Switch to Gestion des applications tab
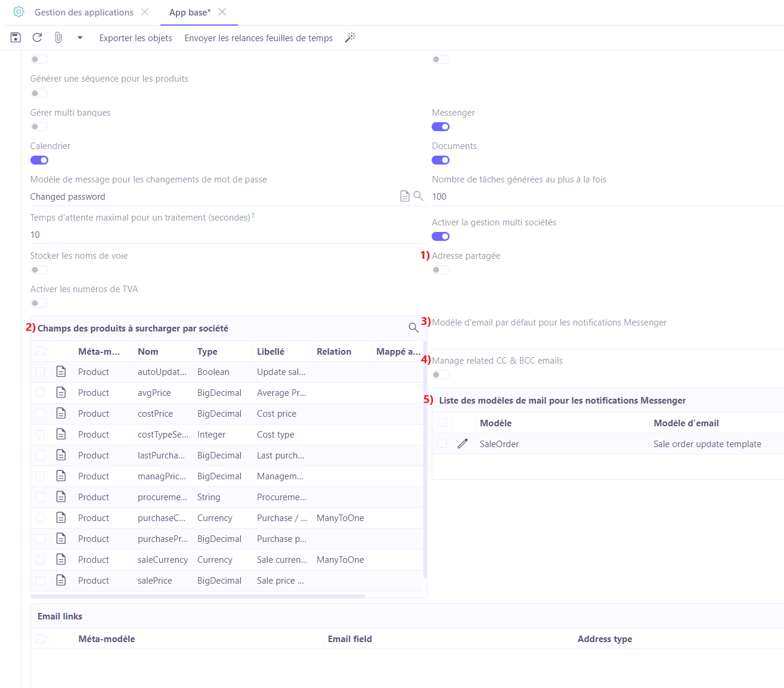Image resolution: width=784 pixels, height=688 pixels. coord(84,12)
